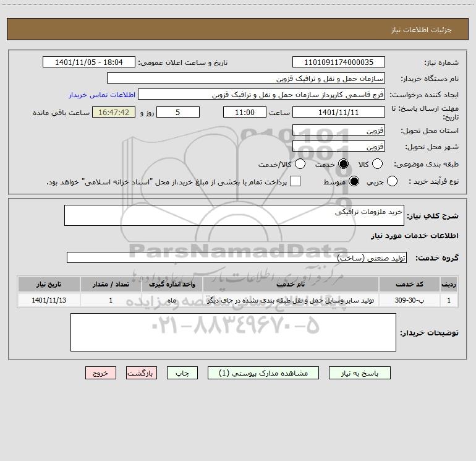Click the deadline date field 1401/11/11
The height and width of the screenshot is (461, 476).
click(339, 112)
